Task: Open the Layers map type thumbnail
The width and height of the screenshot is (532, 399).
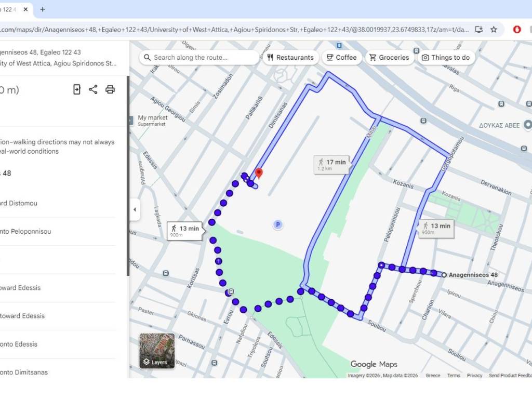Action: point(157,351)
